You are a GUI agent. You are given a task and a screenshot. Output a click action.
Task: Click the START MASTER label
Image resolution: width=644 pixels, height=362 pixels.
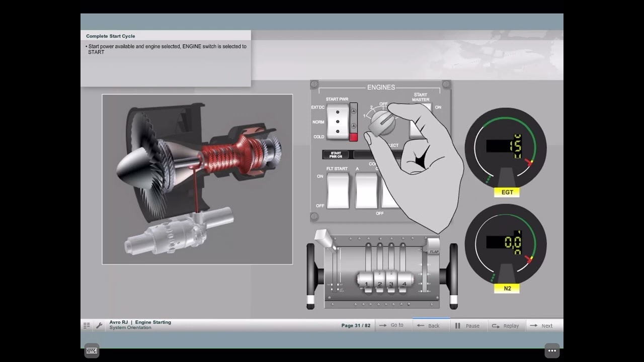coord(421,97)
